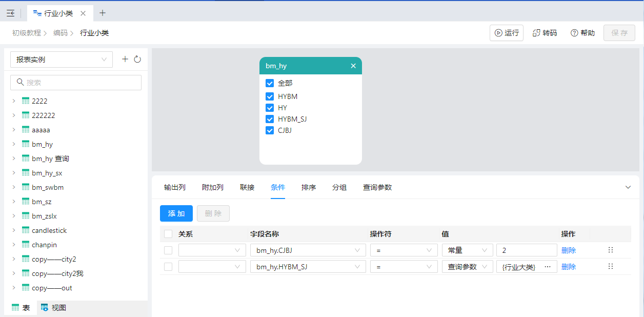
Task: Expand the bm_swbm tree node
Action: pyautogui.click(x=14, y=188)
